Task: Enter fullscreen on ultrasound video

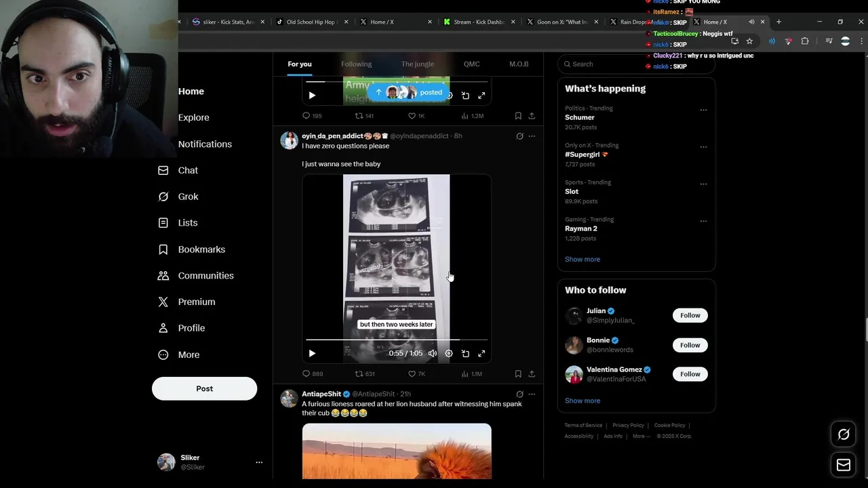Action: (x=481, y=353)
